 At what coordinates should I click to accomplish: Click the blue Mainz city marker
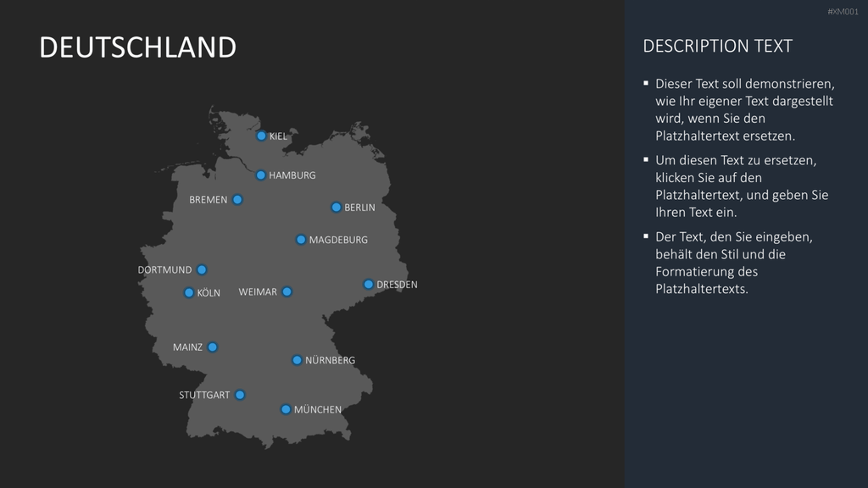point(213,347)
